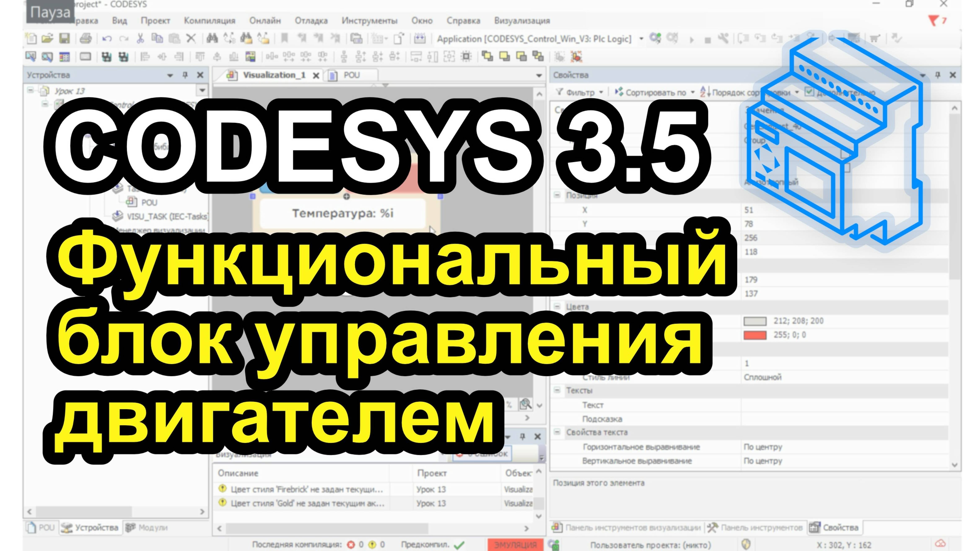
Task: Collapse the Цвета property group
Action: click(557, 307)
